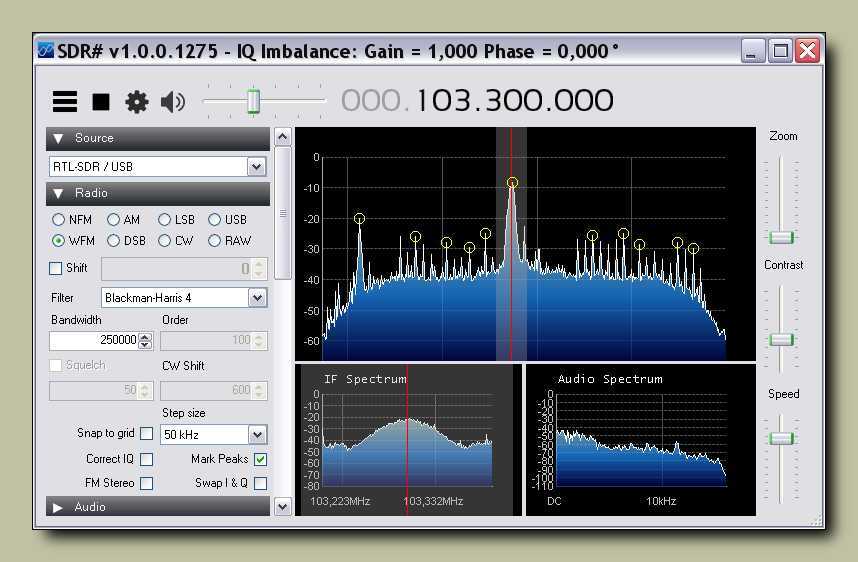
Task: Click the side panel scrollbar thumb
Action: [282, 213]
